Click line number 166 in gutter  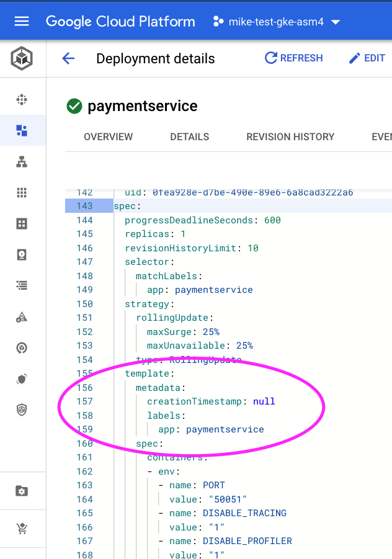coord(84,527)
